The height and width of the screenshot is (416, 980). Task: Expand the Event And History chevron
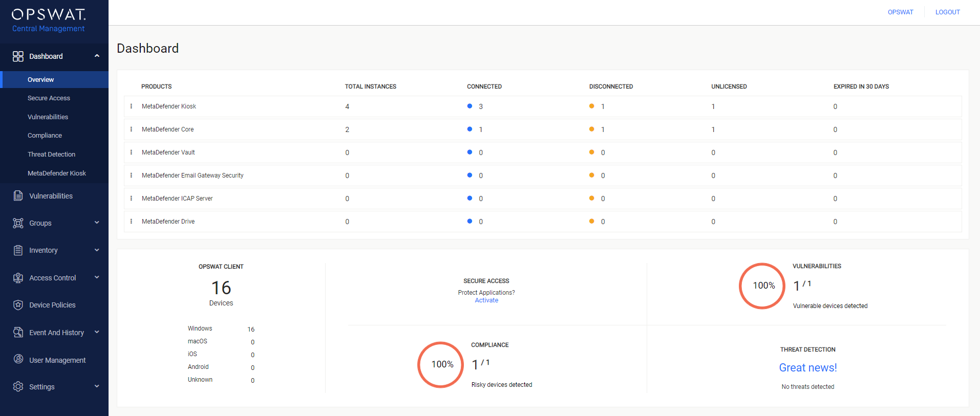(x=97, y=332)
